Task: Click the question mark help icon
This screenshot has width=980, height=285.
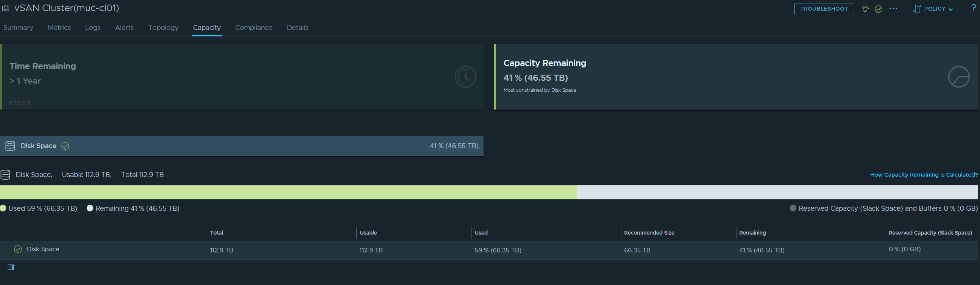Action: 974,8
